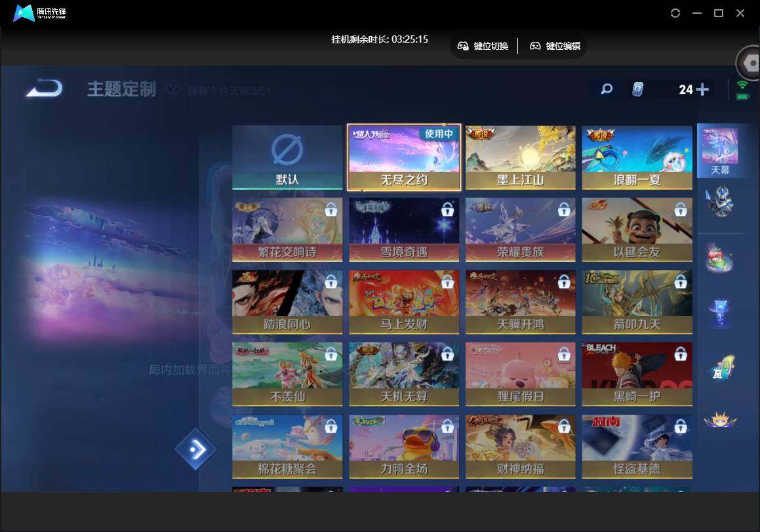The width and height of the screenshot is (760, 532).
Task: Click the lock icon on 以键会友
Action: (x=681, y=209)
